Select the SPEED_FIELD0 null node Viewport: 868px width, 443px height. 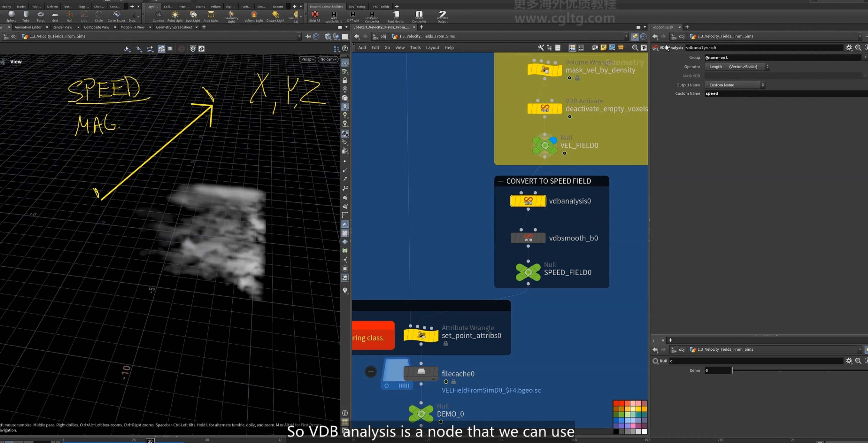tap(528, 272)
